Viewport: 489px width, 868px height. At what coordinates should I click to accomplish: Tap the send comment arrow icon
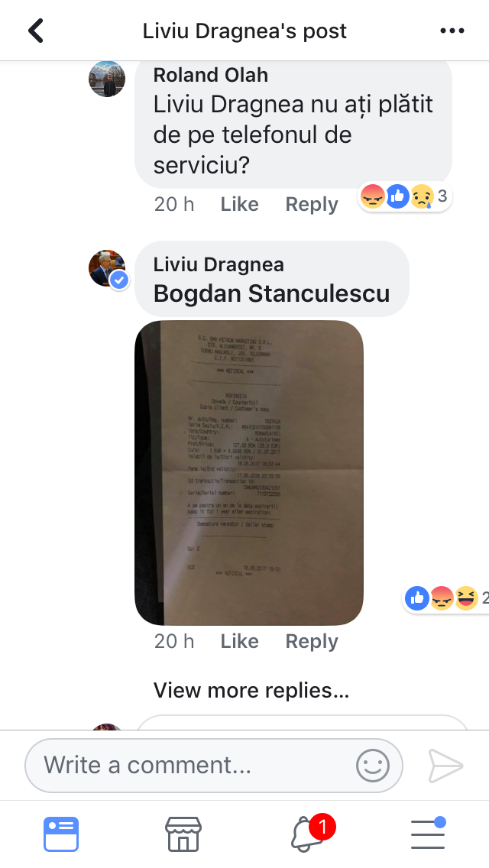(445, 766)
